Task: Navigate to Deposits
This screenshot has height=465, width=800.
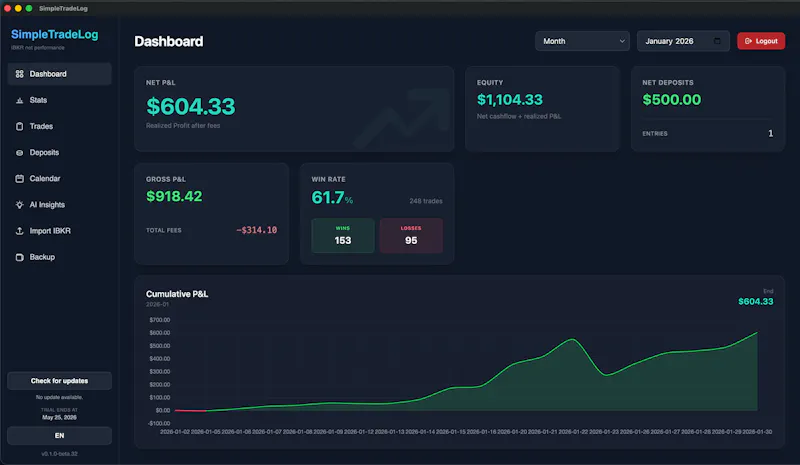Action: [59, 153]
